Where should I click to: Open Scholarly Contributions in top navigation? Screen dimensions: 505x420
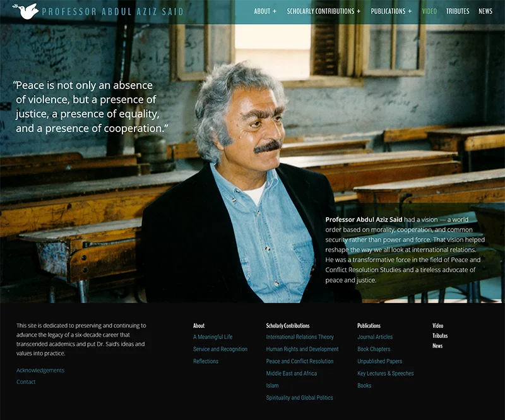pos(321,11)
